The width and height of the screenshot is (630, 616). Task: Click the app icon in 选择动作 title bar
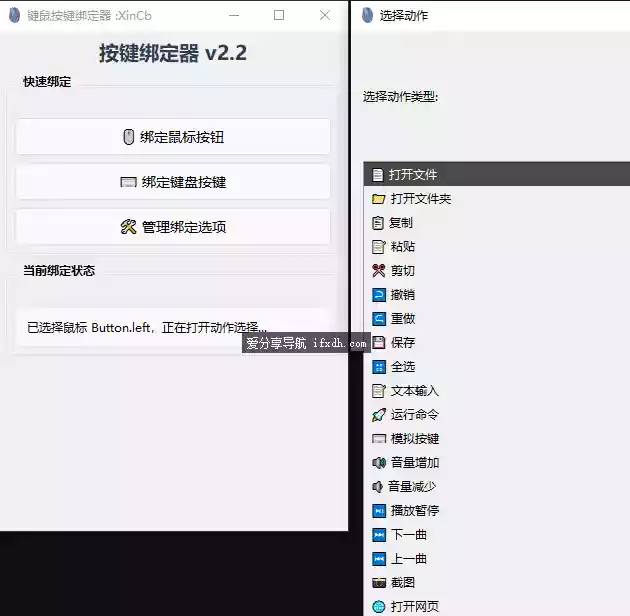pyautogui.click(x=367, y=15)
